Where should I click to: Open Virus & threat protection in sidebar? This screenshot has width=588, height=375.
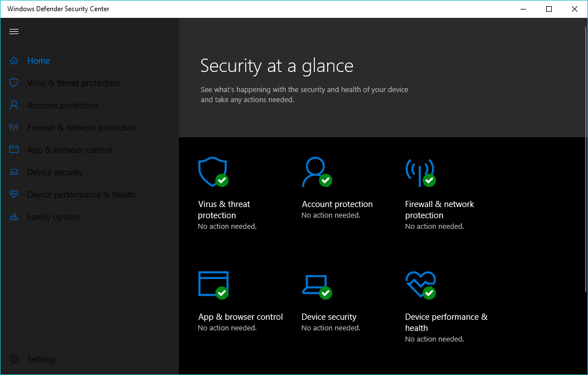coord(73,83)
